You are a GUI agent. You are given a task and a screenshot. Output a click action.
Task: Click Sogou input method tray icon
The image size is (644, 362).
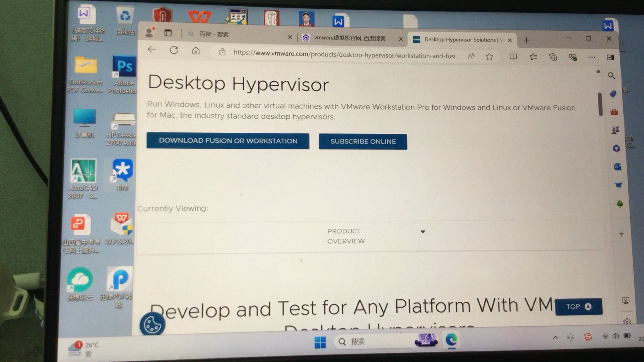(x=588, y=337)
